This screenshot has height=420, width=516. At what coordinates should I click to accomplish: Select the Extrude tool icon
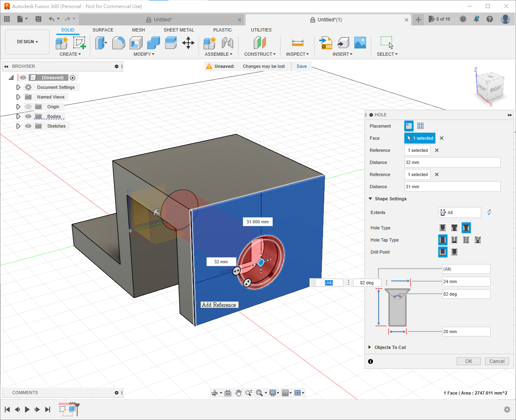tap(101, 42)
